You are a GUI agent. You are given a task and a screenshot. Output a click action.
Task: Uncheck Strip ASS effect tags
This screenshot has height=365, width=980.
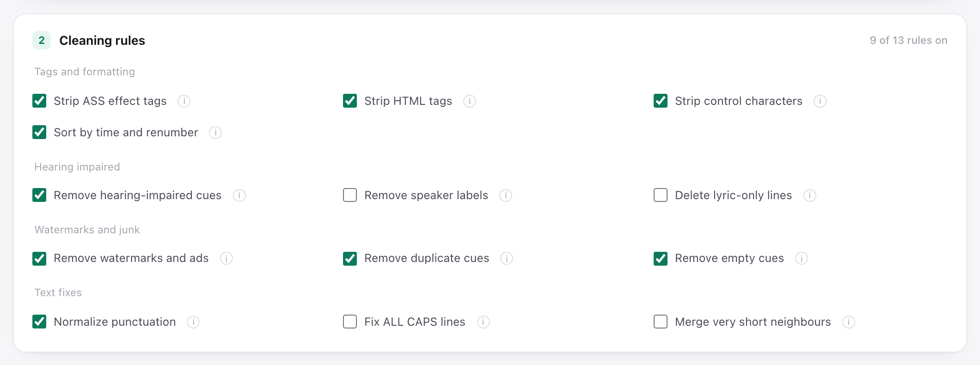(39, 101)
